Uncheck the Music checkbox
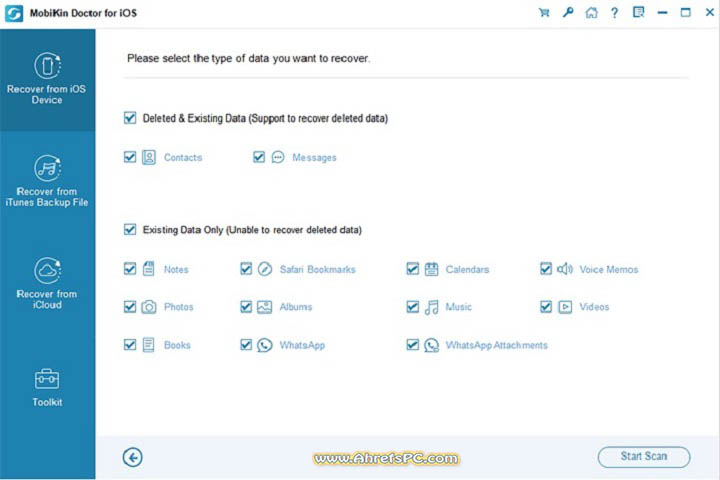The image size is (720, 480). click(413, 306)
